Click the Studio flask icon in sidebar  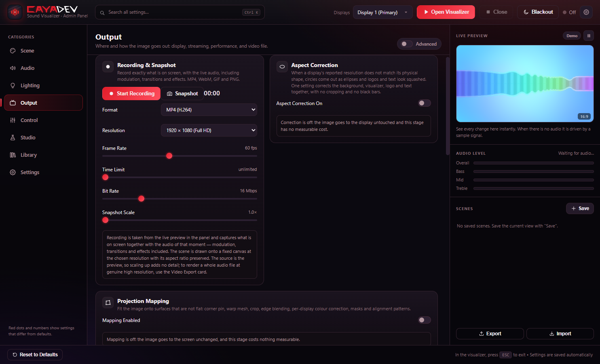(x=13, y=138)
